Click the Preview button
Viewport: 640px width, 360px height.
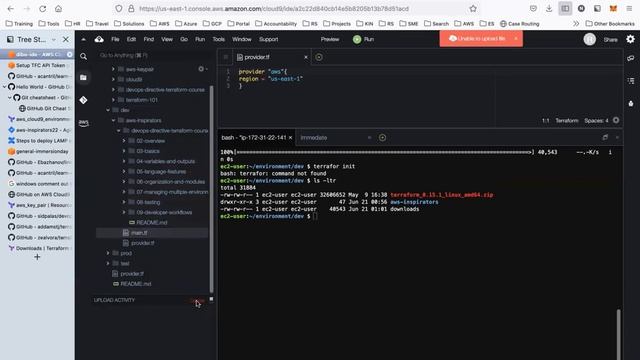tap(330, 39)
